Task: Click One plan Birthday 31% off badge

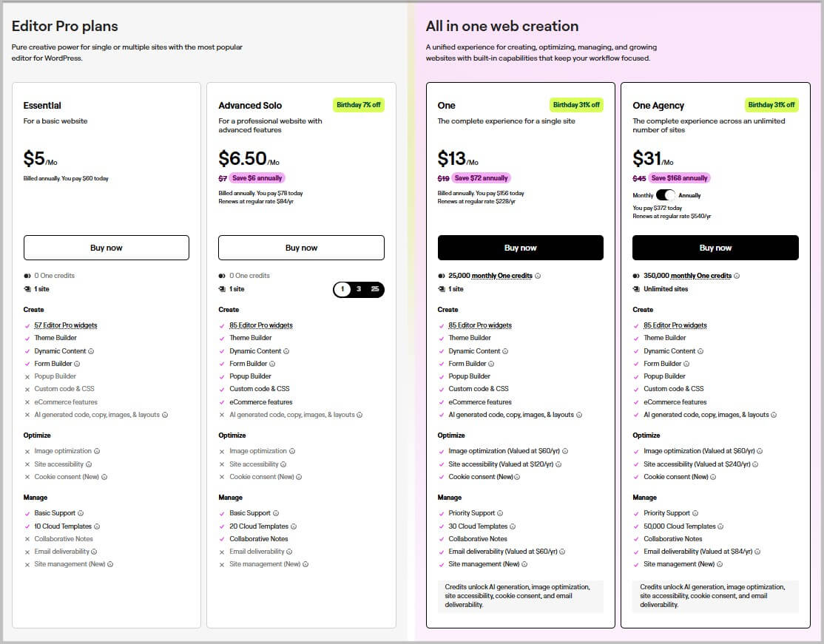Action: 576,104
